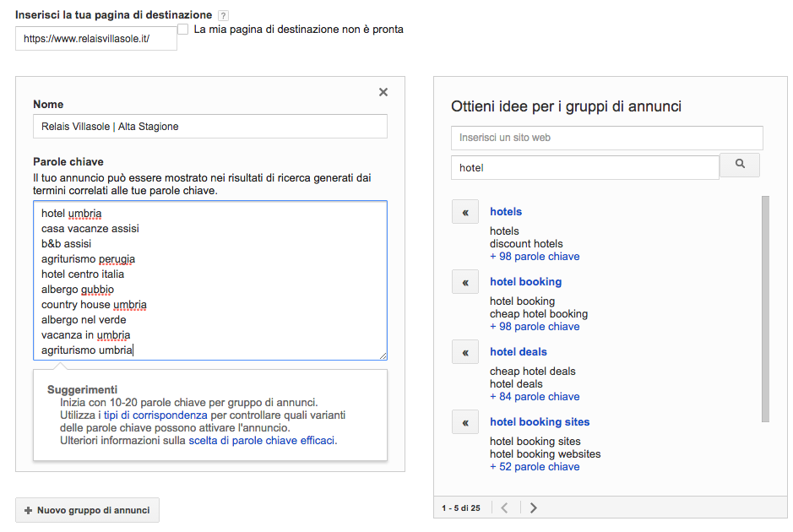Add the 'hotels' ad group idea
Viewport: 793px width, 532px height.
(x=464, y=212)
